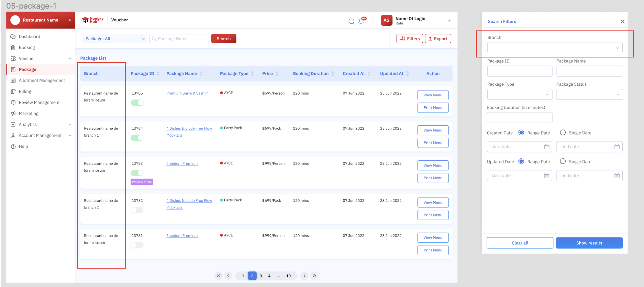This screenshot has width=644, height=287.
Task: Expand the Package Status dropdown
Action: (x=589, y=94)
